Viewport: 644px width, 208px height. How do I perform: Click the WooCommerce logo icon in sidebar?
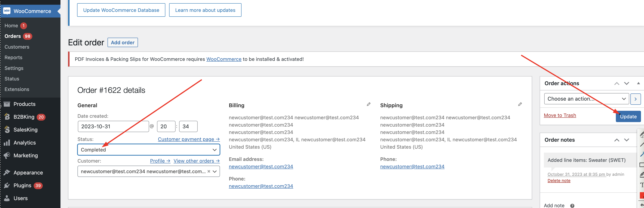[7, 11]
